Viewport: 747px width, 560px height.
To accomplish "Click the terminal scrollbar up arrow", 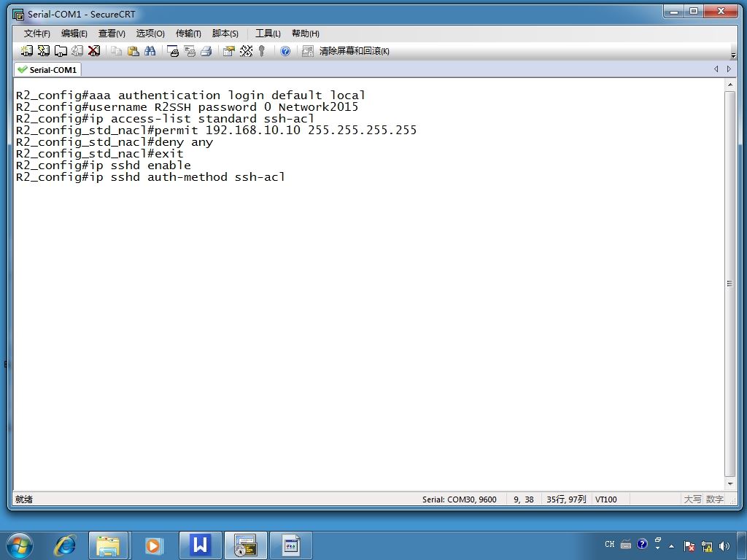I will tap(729, 85).
